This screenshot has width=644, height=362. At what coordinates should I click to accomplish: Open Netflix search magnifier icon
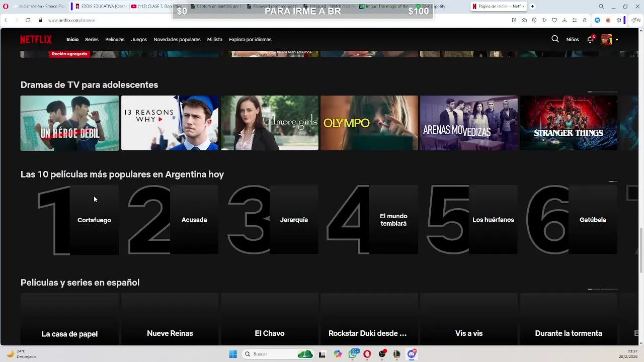point(555,39)
